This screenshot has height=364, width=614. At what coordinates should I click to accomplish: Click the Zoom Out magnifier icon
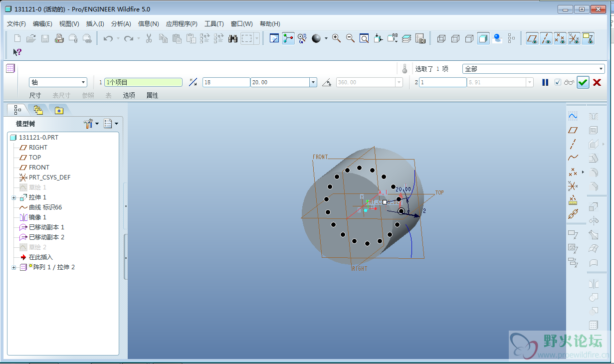pos(350,38)
